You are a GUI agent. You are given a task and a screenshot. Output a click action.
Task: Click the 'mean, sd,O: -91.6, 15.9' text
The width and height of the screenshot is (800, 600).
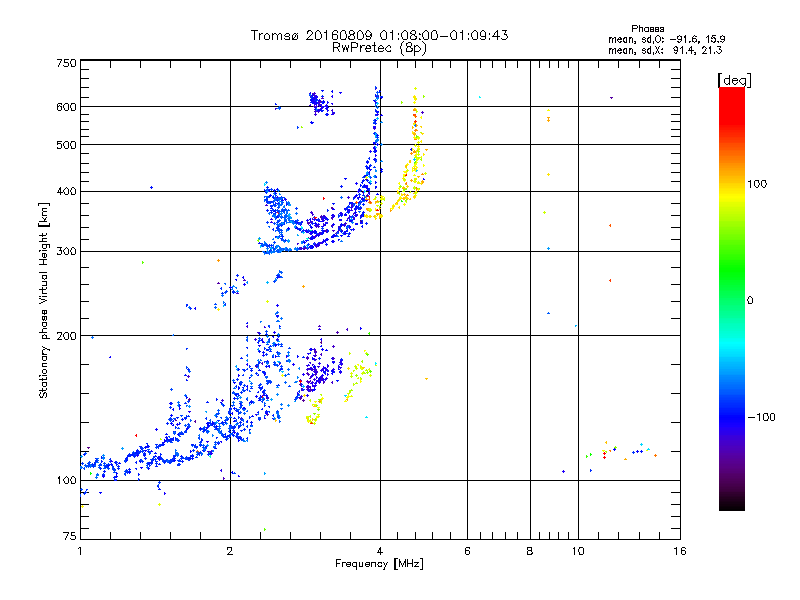click(x=667, y=39)
